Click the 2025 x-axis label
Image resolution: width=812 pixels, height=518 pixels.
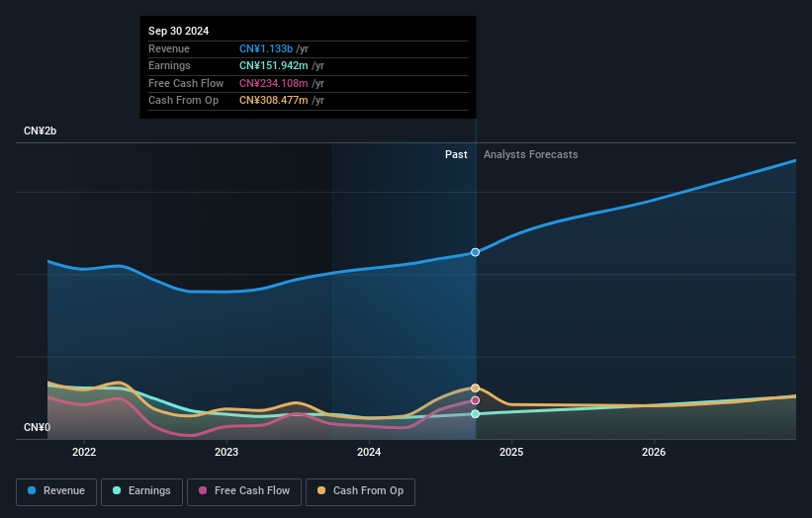pyautogui.click(x=511, y=453)
